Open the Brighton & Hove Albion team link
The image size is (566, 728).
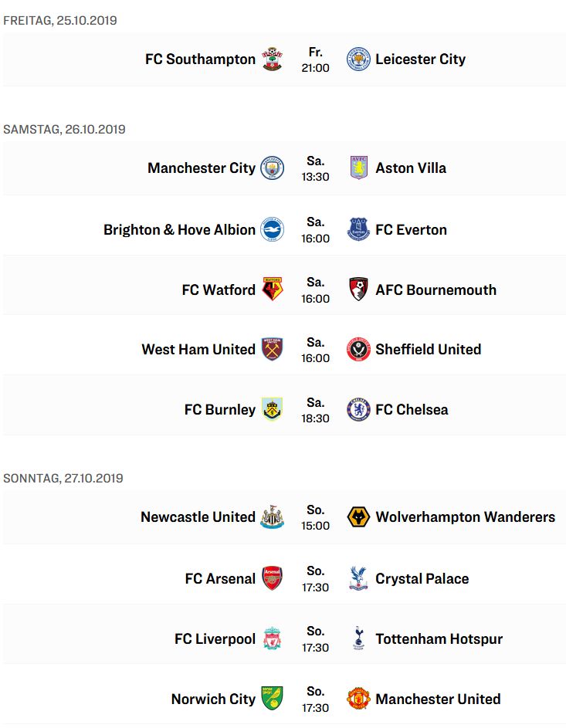[179, 230]
